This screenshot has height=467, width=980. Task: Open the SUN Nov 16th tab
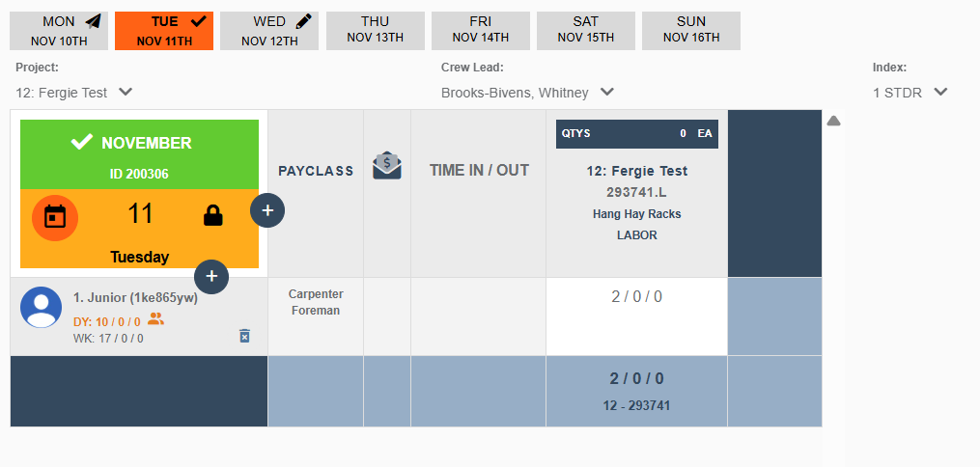tap(690, 31)
